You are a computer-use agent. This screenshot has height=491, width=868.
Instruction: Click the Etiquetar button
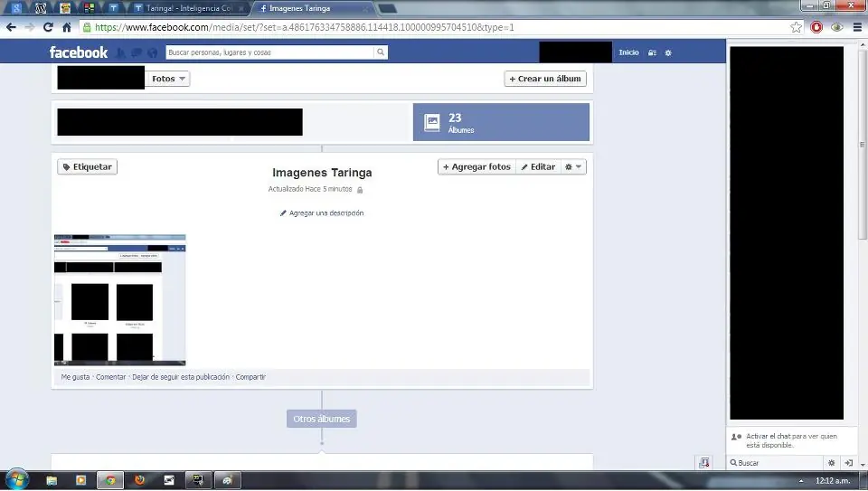(x=88, y=166)
